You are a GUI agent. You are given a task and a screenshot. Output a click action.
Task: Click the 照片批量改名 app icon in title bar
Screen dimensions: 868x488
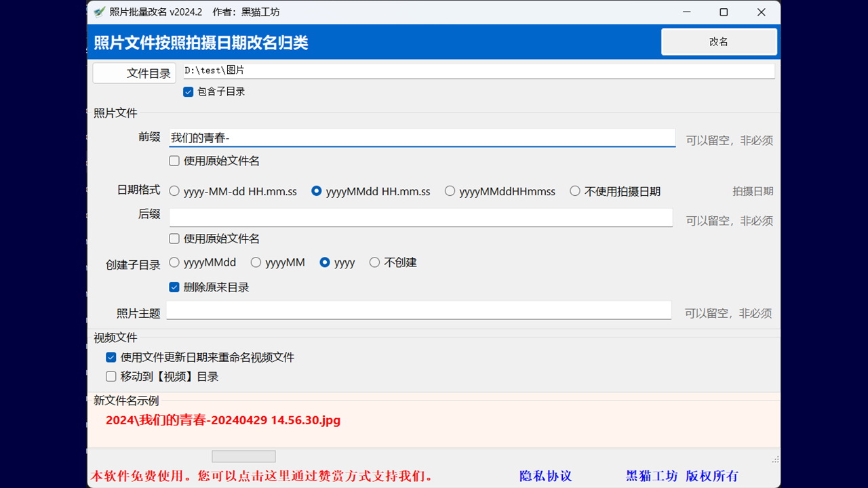pyautogui.click(x=98, y=12)
